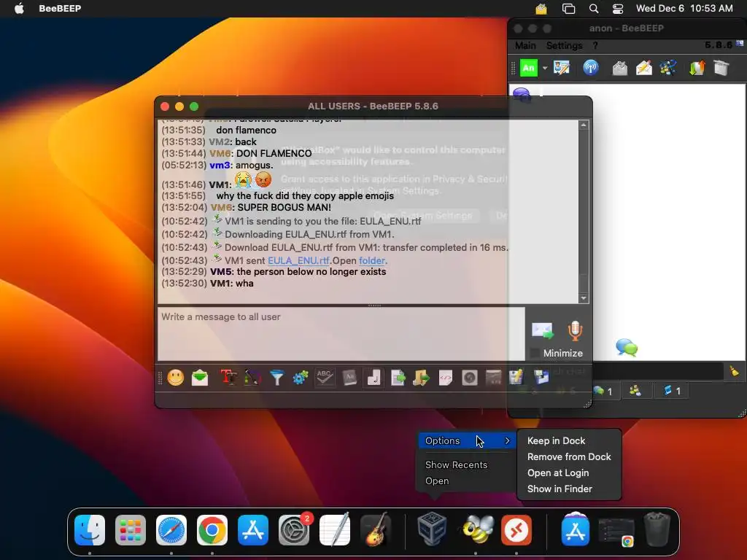747x560 pixels.
Task: Open Google Chrome in the Dock
Action: coord(212,530)
